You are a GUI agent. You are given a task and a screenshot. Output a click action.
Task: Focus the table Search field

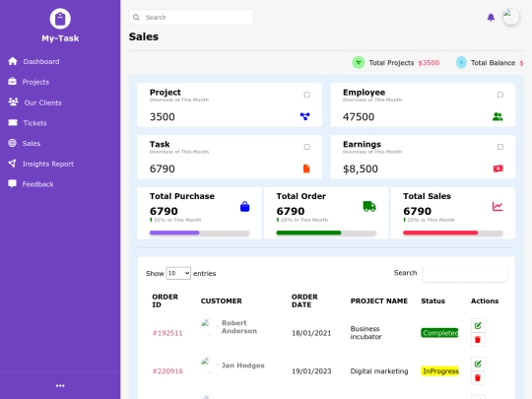point(465,273)
